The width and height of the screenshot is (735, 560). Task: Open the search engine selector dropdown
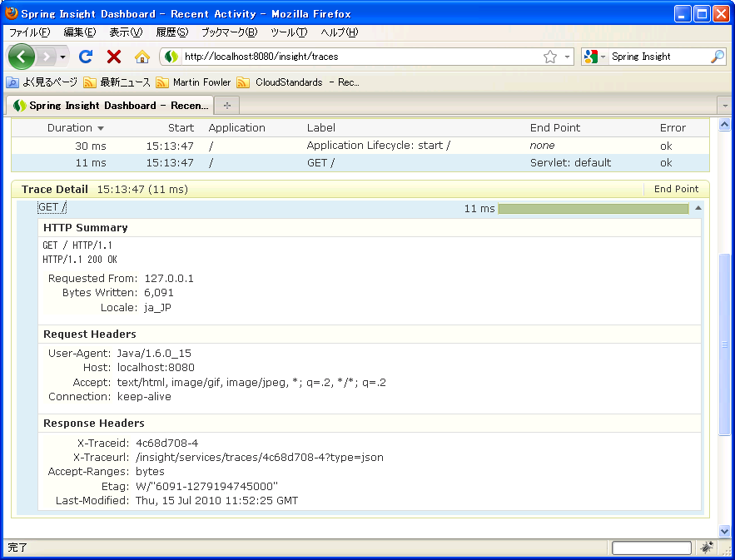(603, 57)
